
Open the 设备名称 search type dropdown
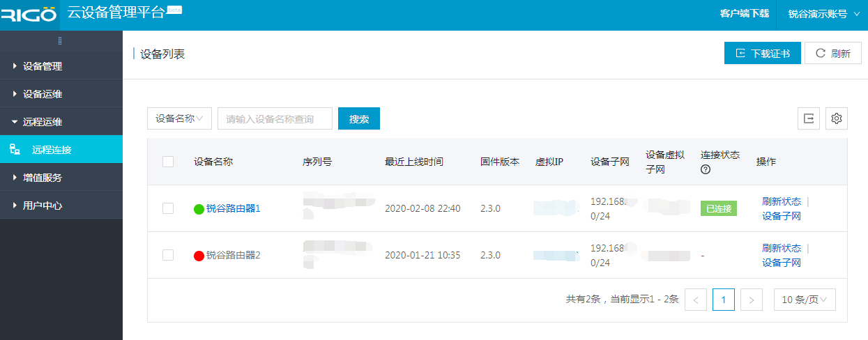point(179,118)
